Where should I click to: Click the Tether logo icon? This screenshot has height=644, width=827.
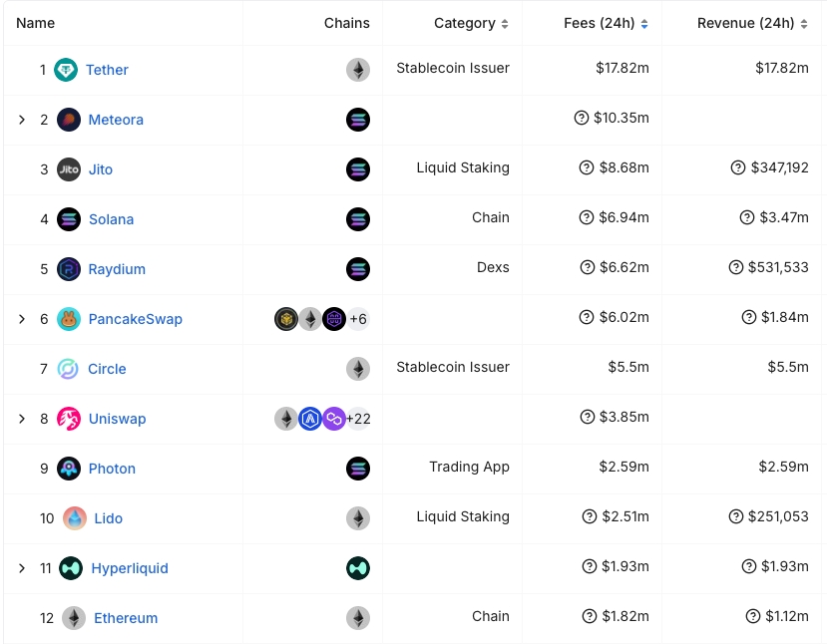pyautogui.click(x=66, y=70)
